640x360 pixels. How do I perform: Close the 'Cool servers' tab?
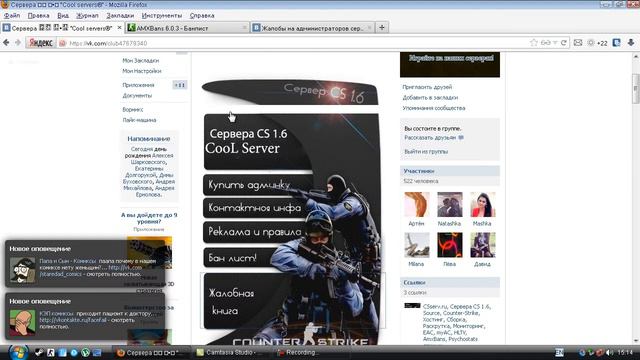coord(119,28)
